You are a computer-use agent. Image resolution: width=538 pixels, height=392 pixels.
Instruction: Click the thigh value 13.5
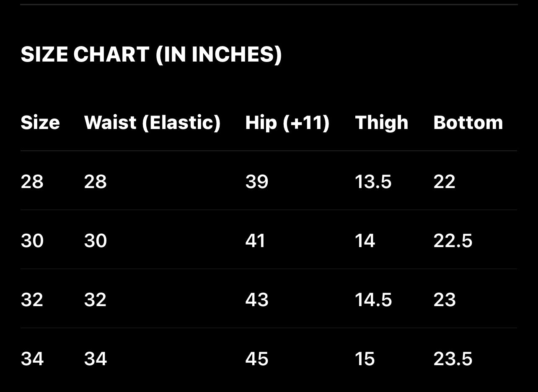click(x=373, y=182)
